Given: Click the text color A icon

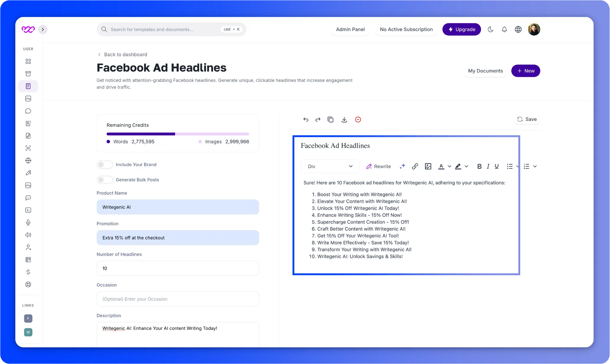Looking at the screenshot, I should point(441,166).
